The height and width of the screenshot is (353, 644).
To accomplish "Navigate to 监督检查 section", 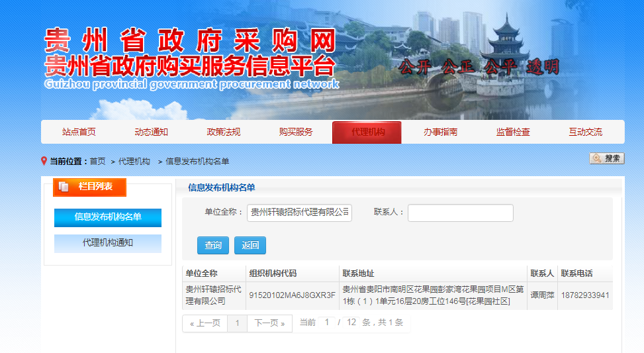I will click(x=513, y=132).
